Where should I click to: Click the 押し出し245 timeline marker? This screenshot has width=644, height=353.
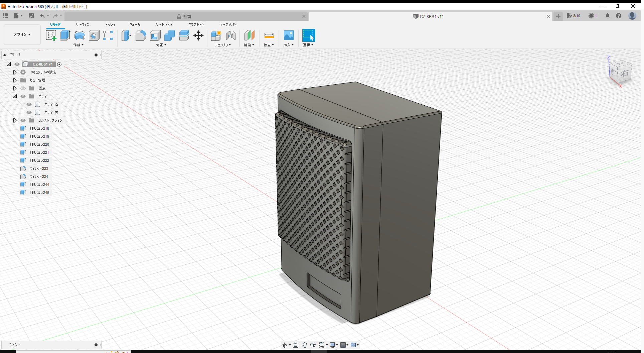[x=40, y=192]
